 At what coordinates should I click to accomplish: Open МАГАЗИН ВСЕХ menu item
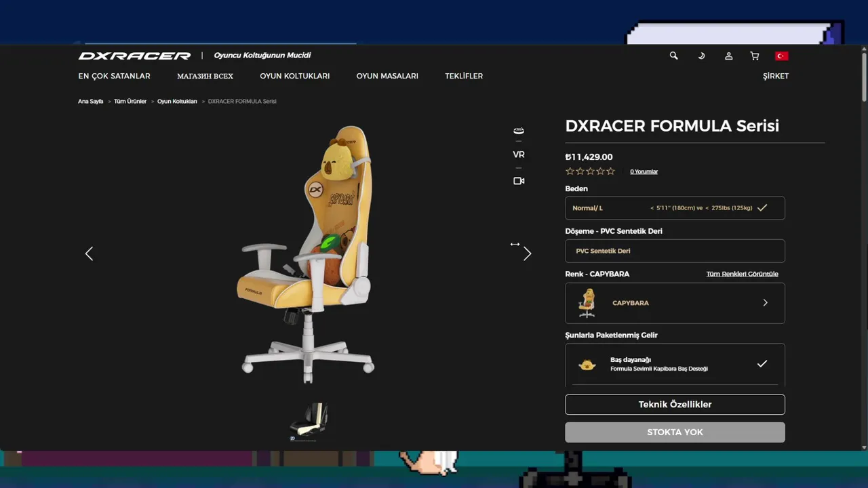click(x=205, y=76)
